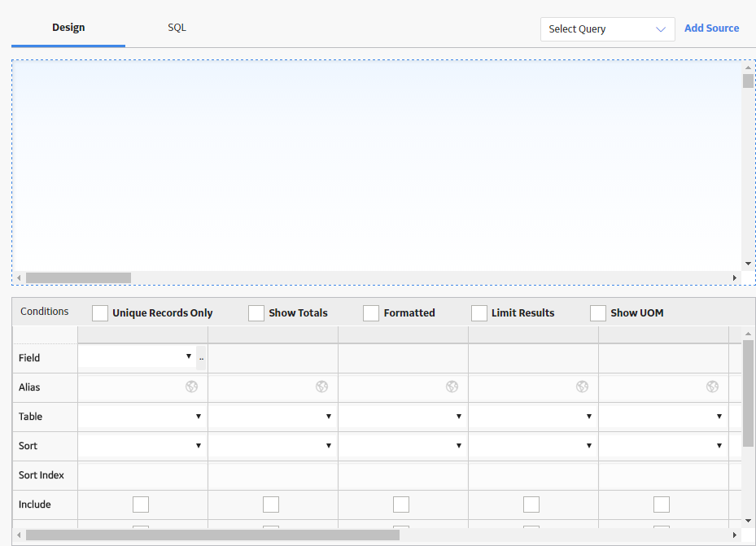Click grid vertical scrollbar thumb
Image resolution: width=756 pixels, height=546 pixels.
point(748,393)
